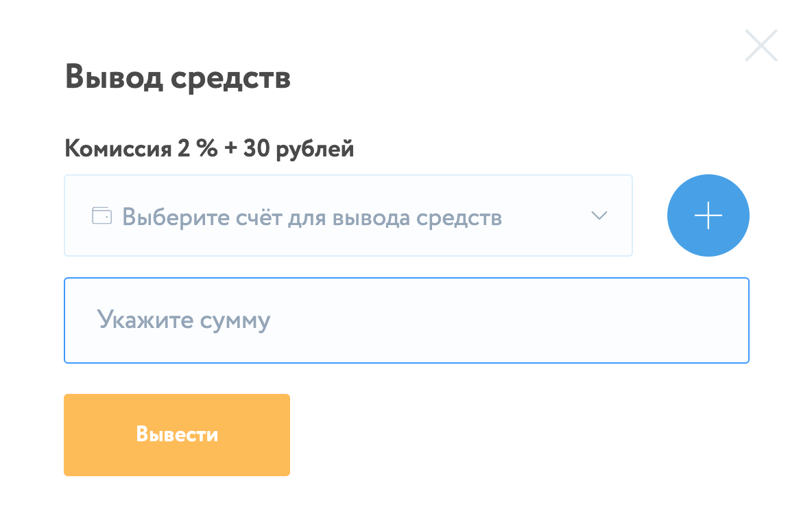Click the 'Комиссия 2 % + 30 рублей' text
The image size is (812, 527).
point(209,148)
